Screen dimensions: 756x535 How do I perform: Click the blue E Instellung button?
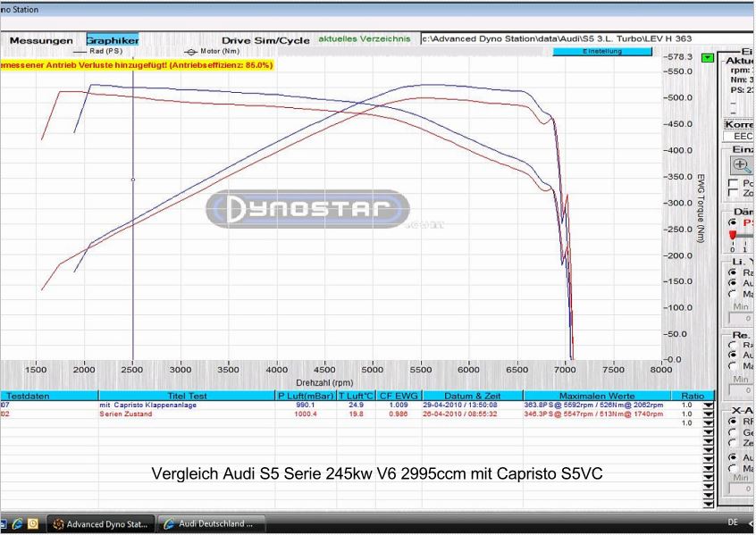[x=603, y=52]
